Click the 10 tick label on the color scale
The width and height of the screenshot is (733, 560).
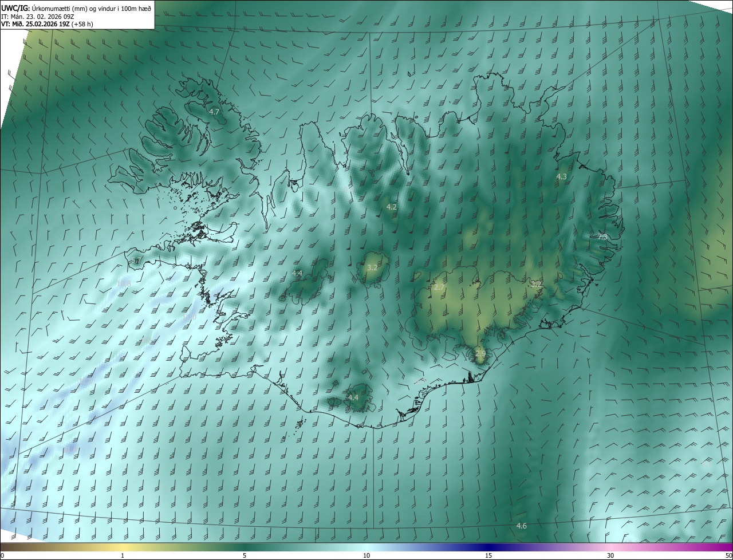tap(366, 555)
